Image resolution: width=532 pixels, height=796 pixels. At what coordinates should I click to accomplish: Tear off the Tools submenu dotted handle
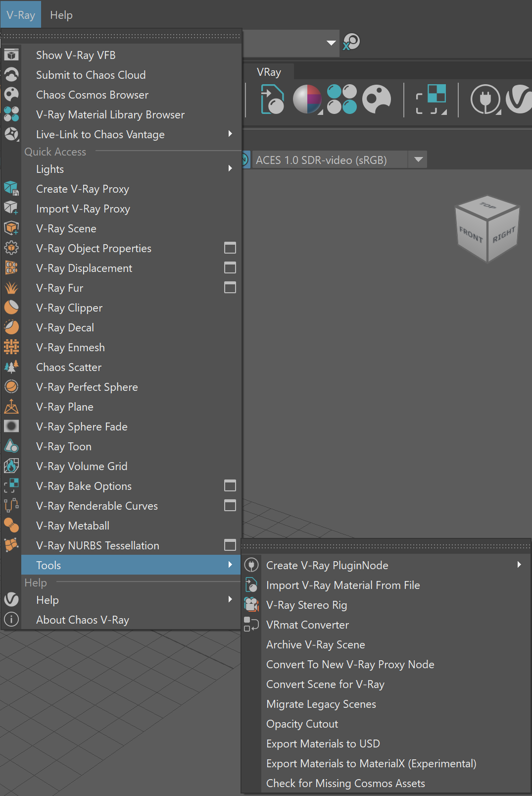pyautogui.click(x=386, y=546)
